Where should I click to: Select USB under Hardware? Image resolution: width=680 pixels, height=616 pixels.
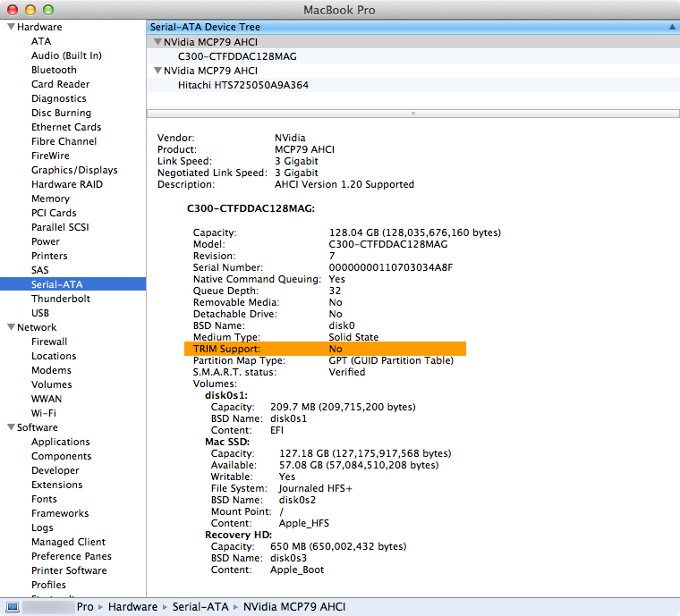[x=40, y=313]
